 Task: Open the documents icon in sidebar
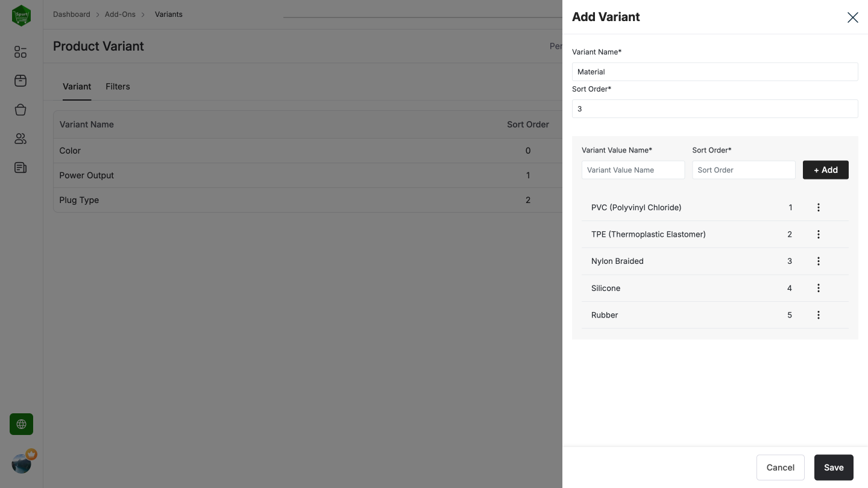tap(20, 167)
